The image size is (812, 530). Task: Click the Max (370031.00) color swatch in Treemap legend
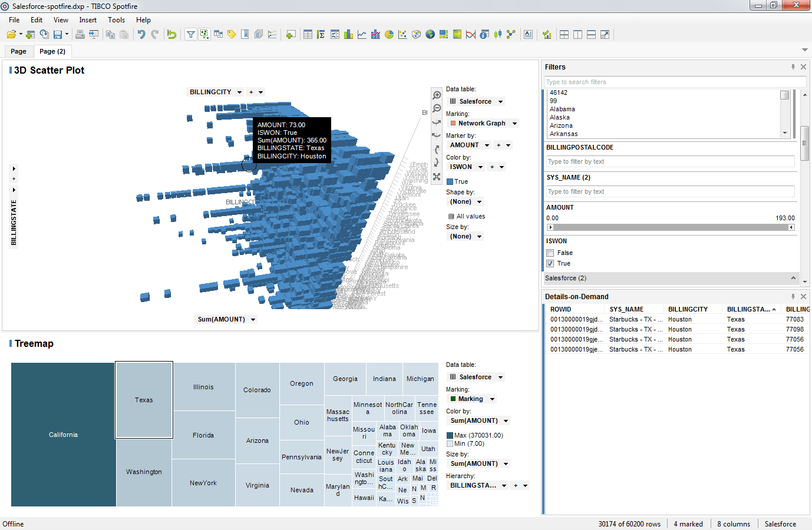coord(450,436)
